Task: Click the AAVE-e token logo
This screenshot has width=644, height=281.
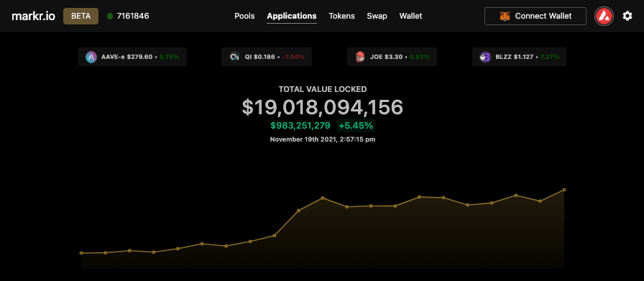Action: pos(91,57)
